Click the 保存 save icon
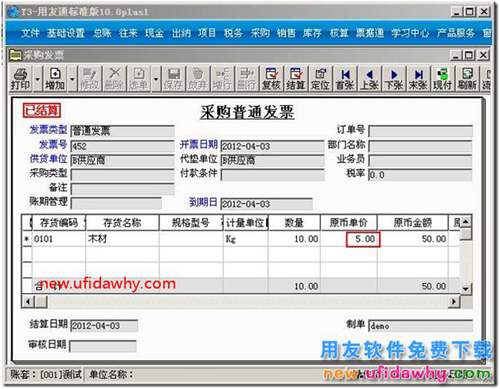 [x=173, y=79]
